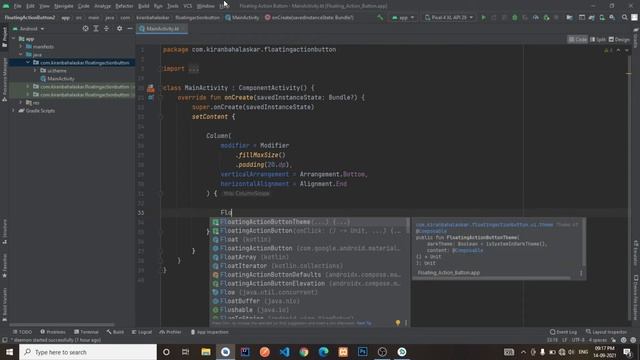Sync project with Gradle files icon
The height and width of the screenshot is (360, 640).
coord(591,18)
